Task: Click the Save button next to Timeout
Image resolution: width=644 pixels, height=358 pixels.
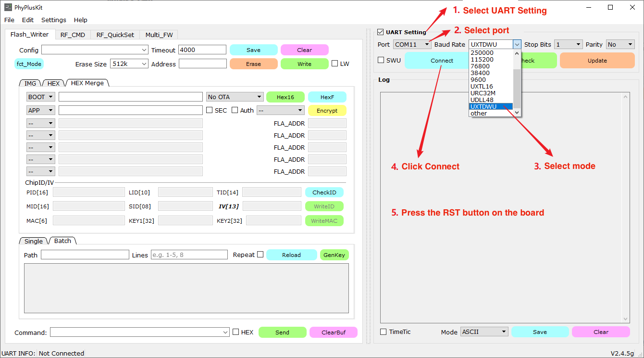Action: coord(253,50)
